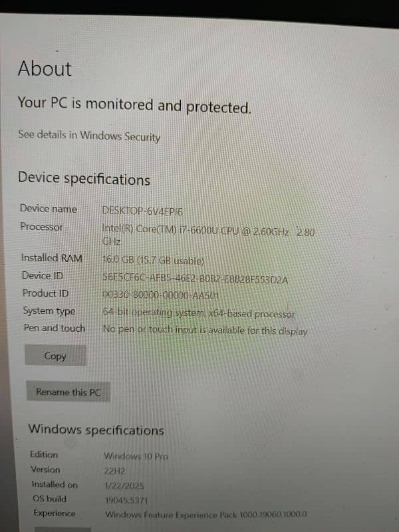The width and height of the screenshot is (399, 532).
Task: Select the Device ID value string
Action: [195, 279]
